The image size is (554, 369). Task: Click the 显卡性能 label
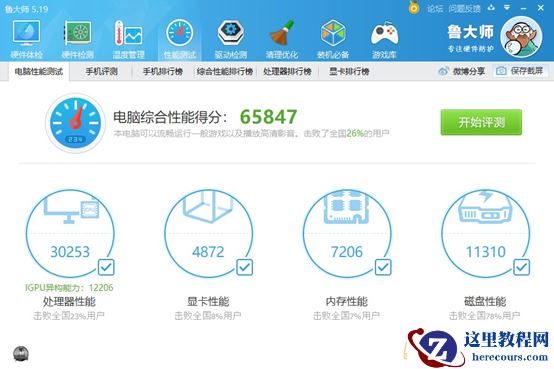[208, 301]
